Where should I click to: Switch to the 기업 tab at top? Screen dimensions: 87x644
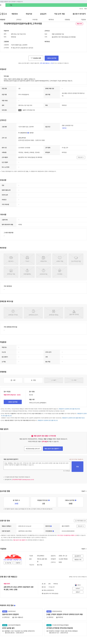pos(11,5)
